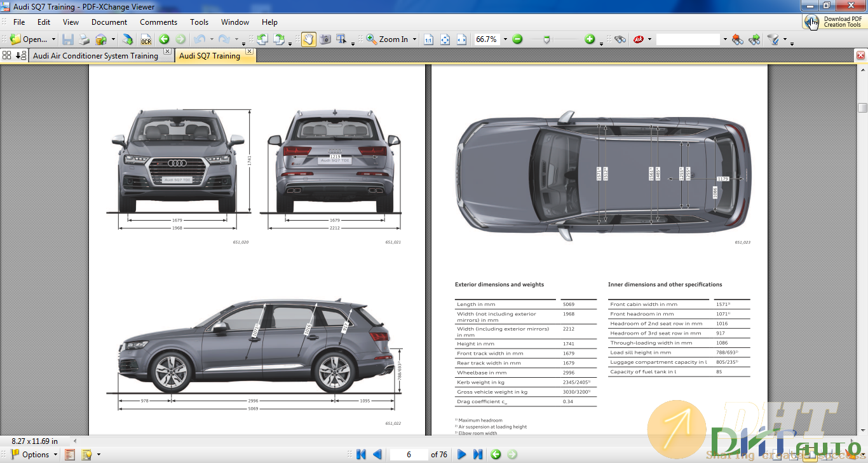Select the Select Text tool
868x463 pixels.
[342, 39]
